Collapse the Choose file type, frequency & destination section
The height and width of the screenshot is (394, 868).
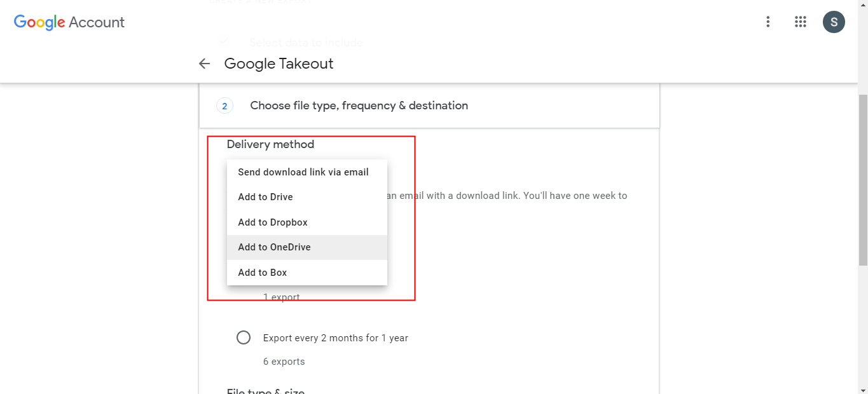pos(359,105)
